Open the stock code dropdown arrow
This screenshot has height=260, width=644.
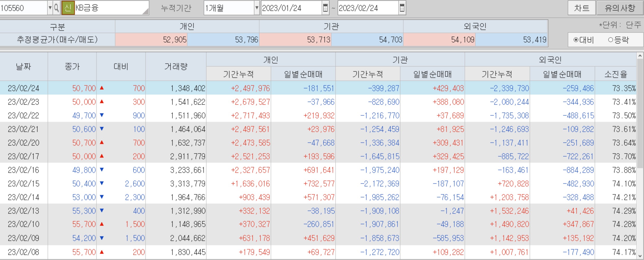pyautogui.click(x=50, y=8)
